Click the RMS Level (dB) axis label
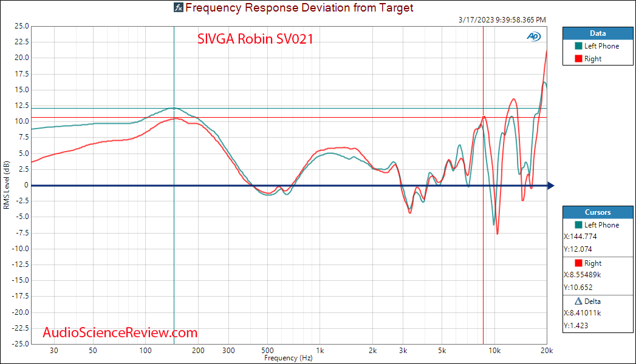This screenshot has width=636, height=364. [6, 185]
